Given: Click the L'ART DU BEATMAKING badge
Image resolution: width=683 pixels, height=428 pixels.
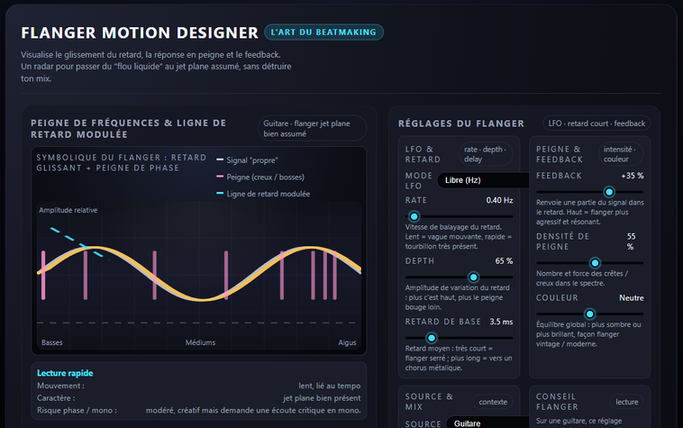Looking at the screenshot, I should point(324,32).
